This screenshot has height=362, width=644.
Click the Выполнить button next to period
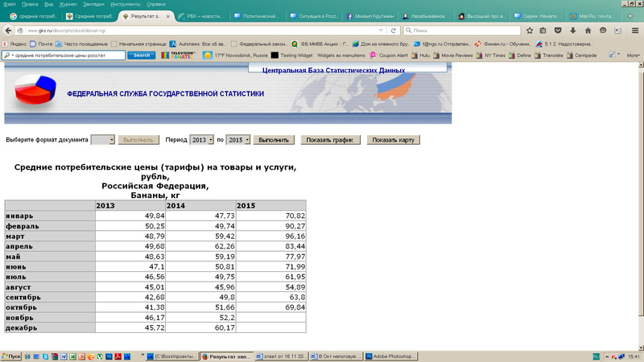pos(273,140)
